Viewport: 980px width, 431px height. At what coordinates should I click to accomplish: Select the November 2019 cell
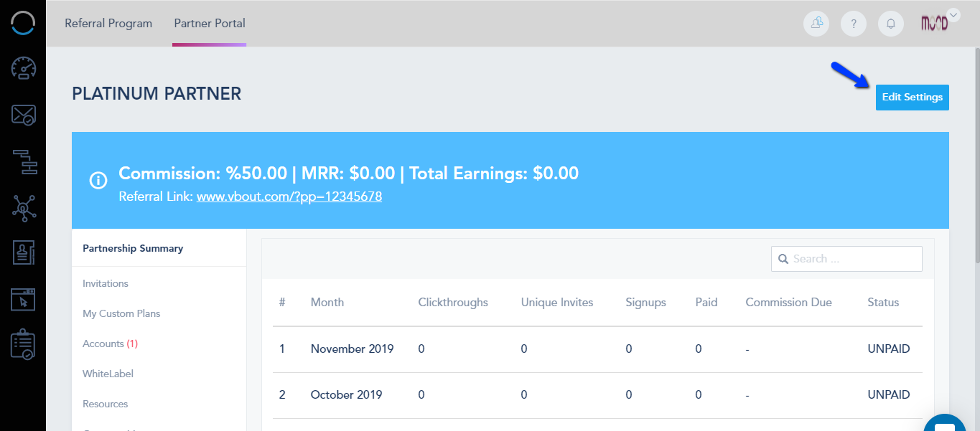pos(353,349)
